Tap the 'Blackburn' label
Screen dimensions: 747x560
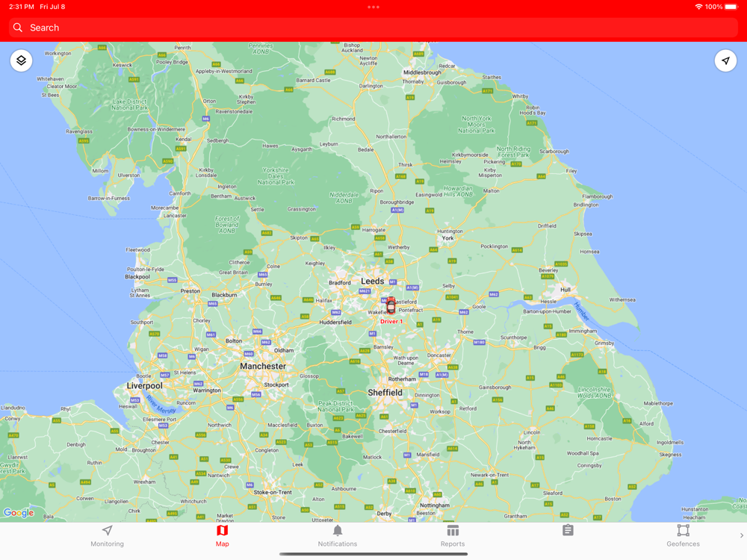coord(224,295)
